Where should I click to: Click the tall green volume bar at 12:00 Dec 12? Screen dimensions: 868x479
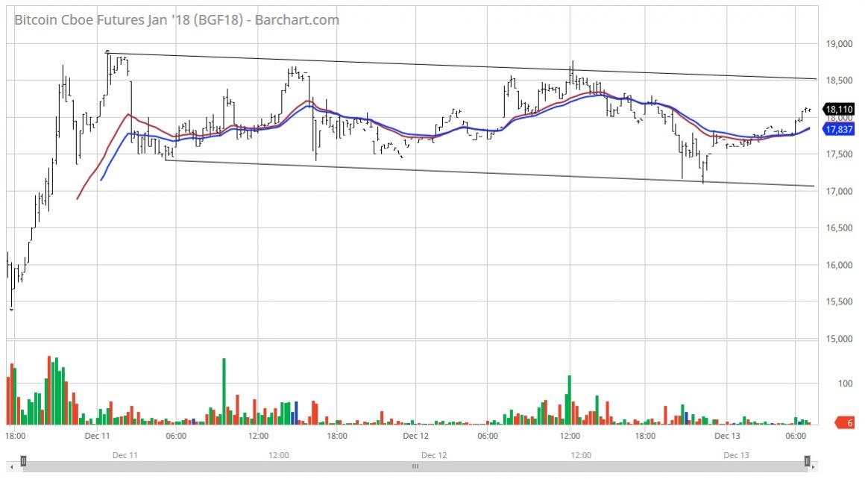coord(569,399)
